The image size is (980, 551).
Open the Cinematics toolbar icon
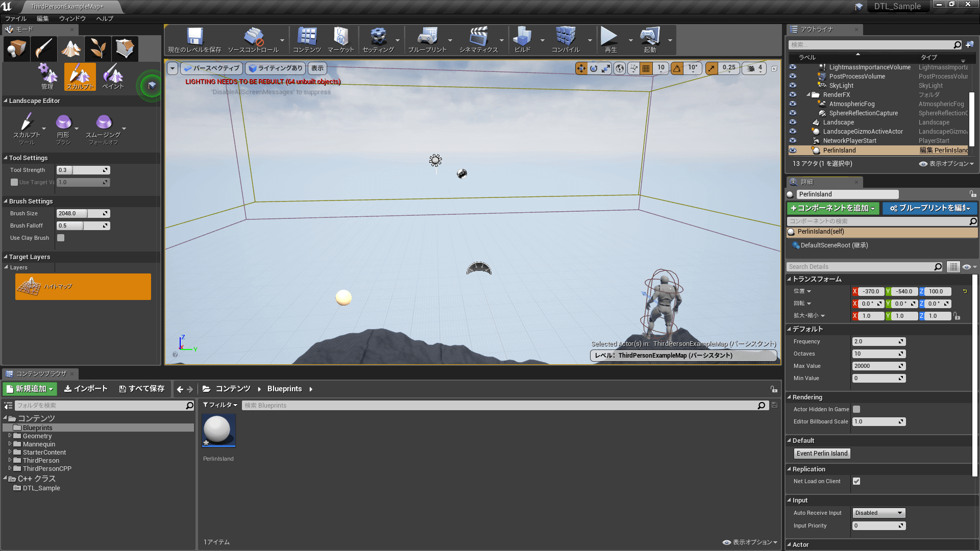click(x=478, y=40)
